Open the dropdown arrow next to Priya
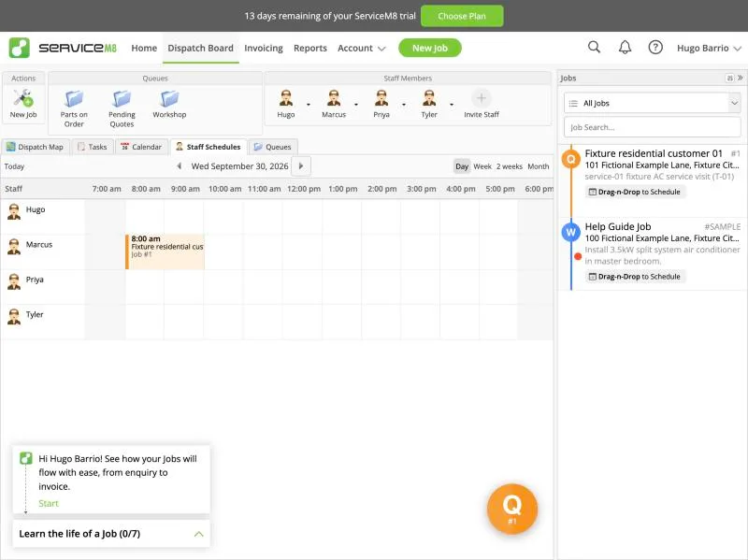This screenshot has width=748, height=560. (404, 105)
